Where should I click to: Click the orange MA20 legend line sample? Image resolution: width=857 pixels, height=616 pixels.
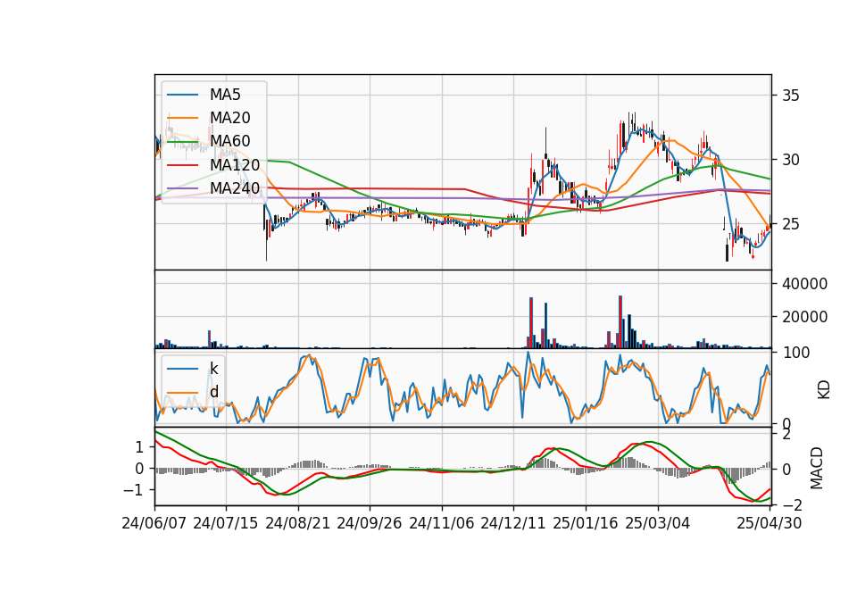[x=182, y=118]
